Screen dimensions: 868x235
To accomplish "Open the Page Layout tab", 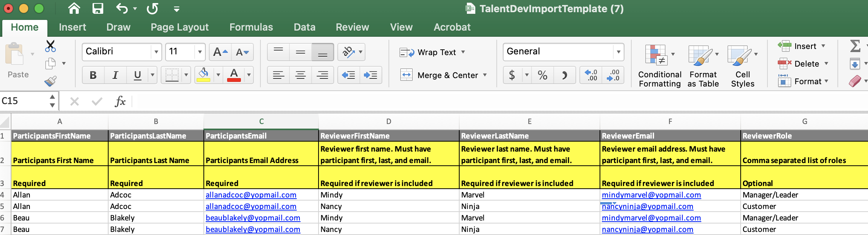I will 180,27.
